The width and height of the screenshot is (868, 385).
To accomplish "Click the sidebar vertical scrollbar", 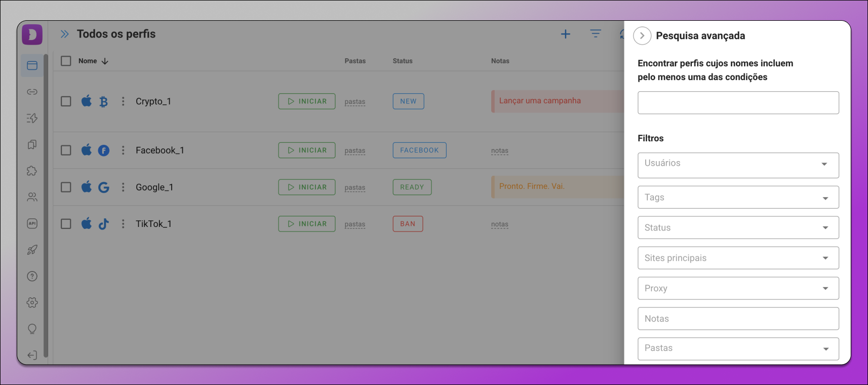I will point(46,205).
